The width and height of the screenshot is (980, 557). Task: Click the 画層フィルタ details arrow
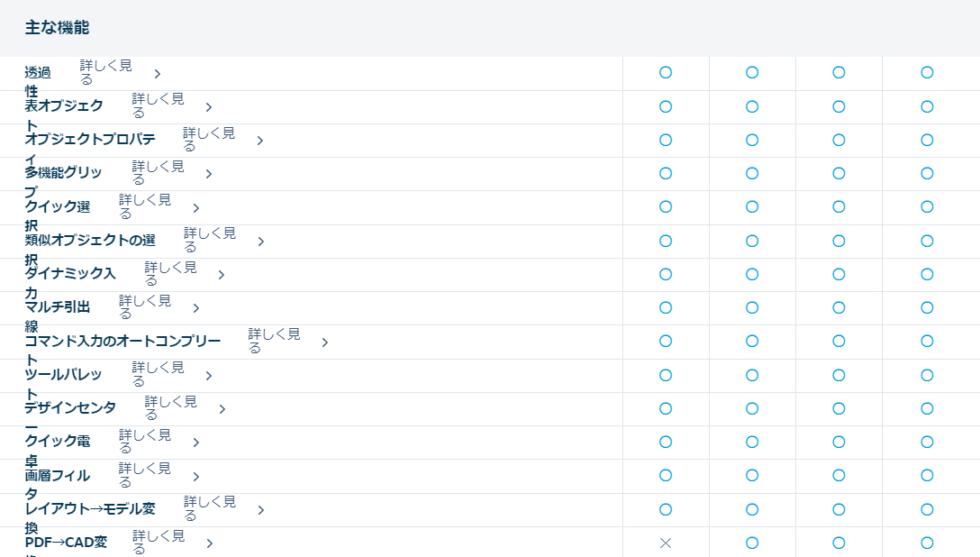coord(195,477)
